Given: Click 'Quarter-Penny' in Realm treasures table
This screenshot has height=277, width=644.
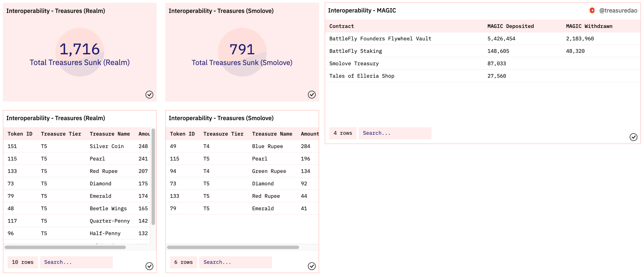Looking at the screenshot, I should [110, 221].
